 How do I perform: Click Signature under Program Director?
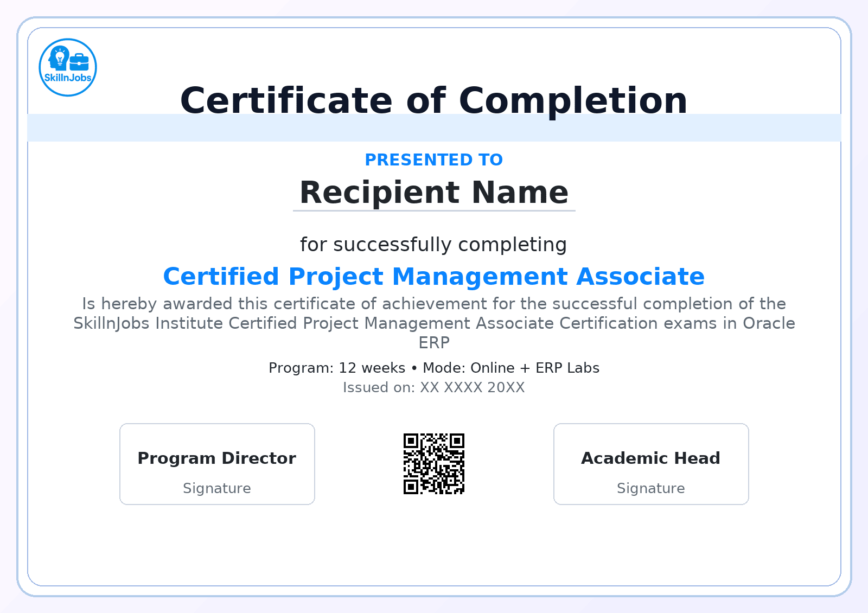tap(217, 488)
